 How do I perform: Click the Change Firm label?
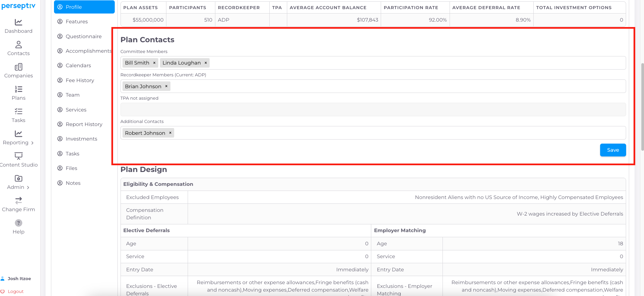click(19, 209)
